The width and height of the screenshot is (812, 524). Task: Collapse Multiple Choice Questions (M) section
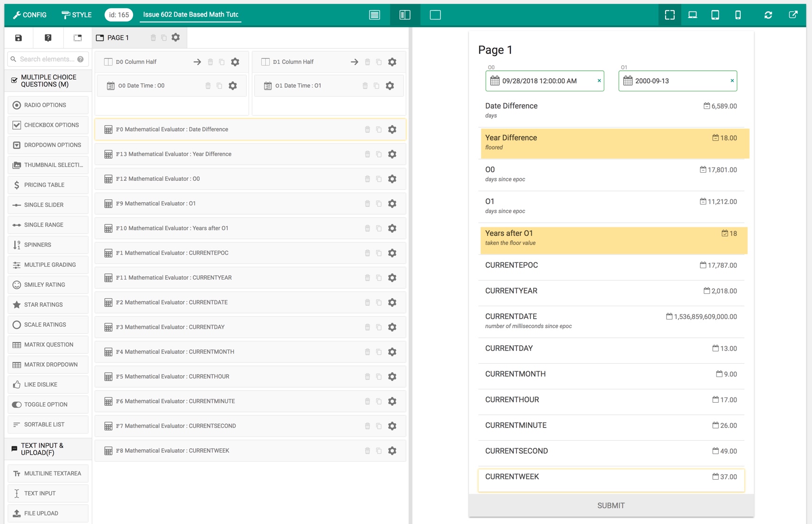point(48,81)
